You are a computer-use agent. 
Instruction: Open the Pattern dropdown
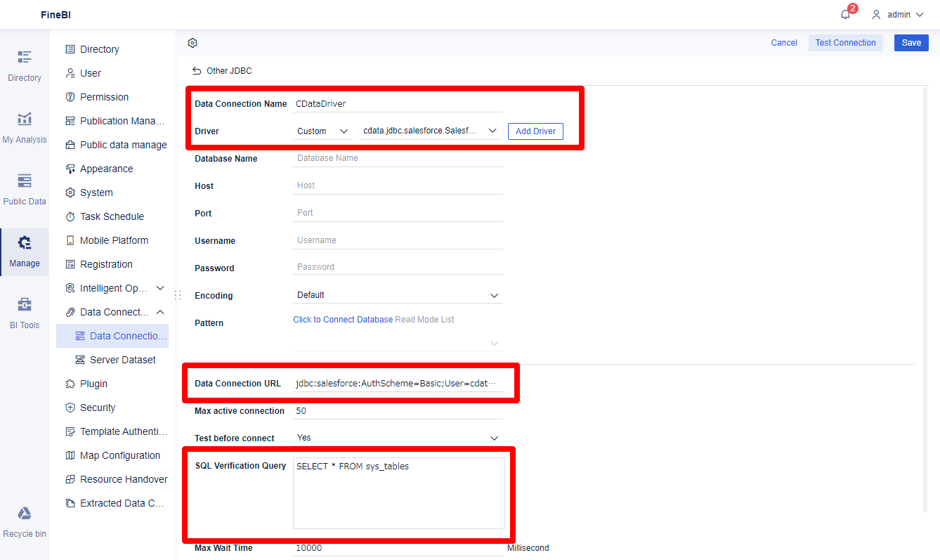tap(398, 343)
